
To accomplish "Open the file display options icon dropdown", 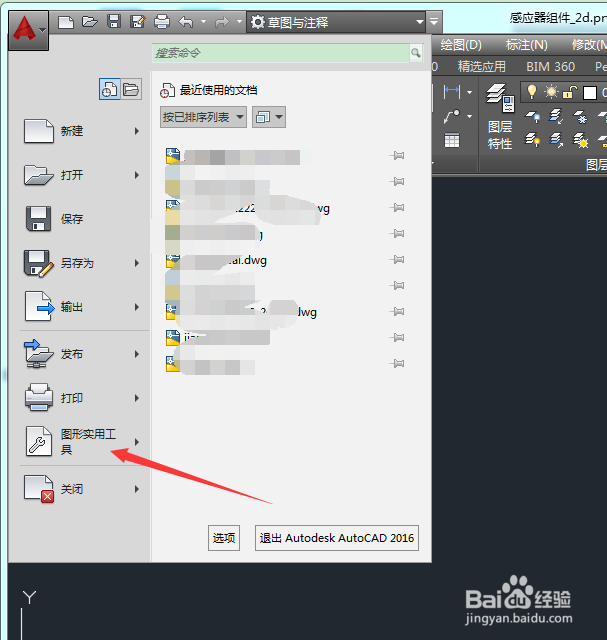I will click(269, 117).
